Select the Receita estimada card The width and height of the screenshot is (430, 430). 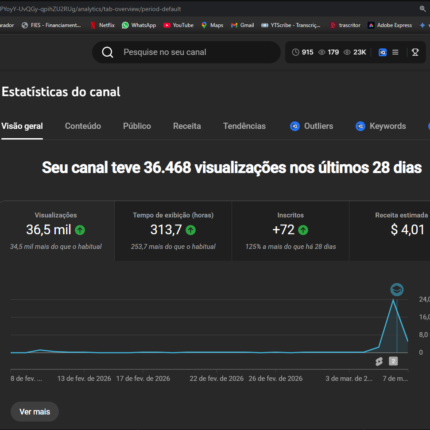pyautogui.click(x=390, y=231)
